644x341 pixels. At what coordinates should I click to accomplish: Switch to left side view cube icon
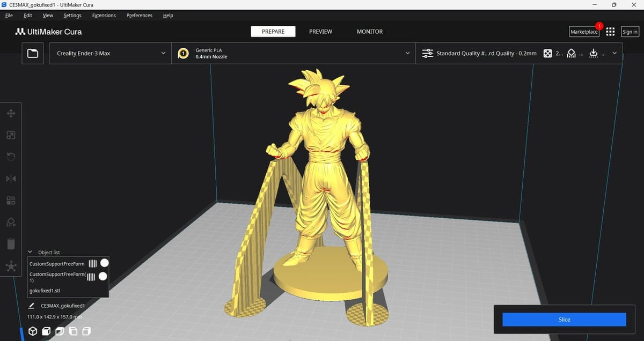(73, 331)
